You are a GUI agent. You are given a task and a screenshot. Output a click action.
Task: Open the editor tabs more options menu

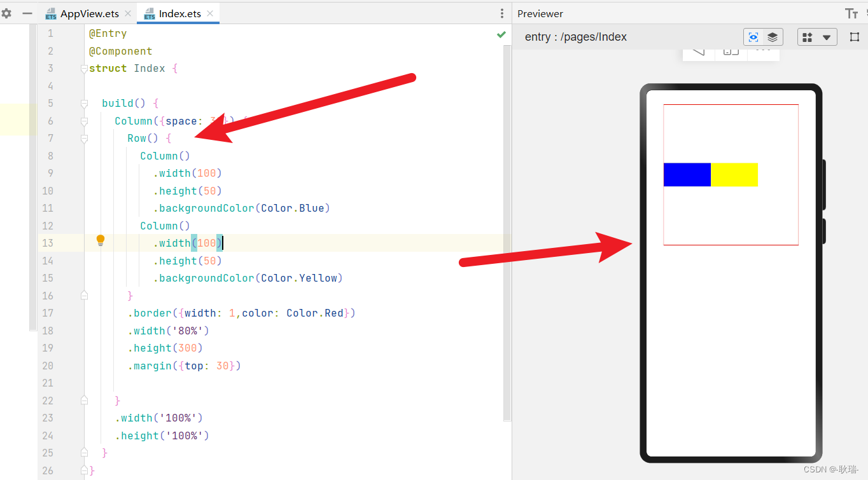point(502,13)
